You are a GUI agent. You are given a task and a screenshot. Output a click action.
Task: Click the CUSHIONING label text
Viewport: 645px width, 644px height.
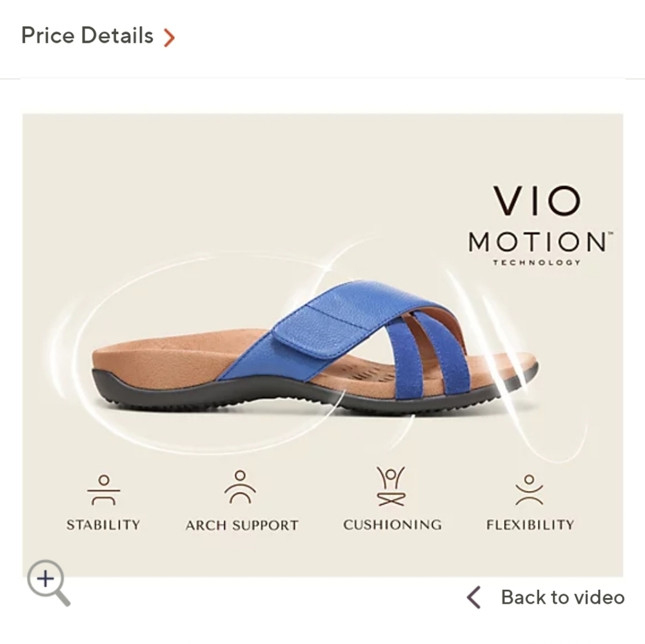point(392,525)
